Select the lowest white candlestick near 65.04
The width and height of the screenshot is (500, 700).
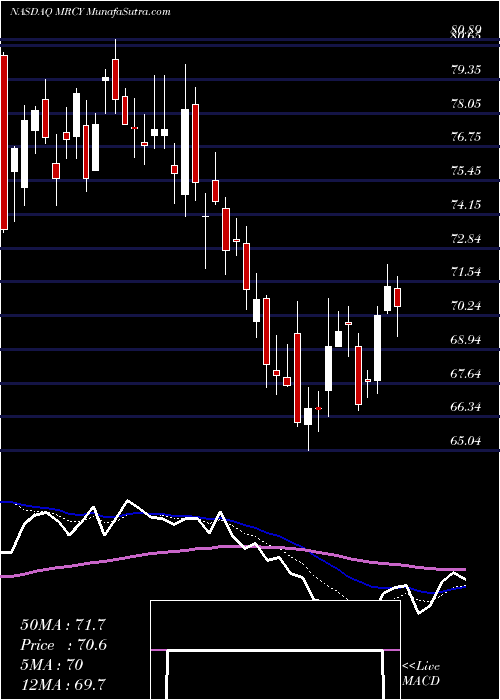pyautogui.click(x=308, y=417)
